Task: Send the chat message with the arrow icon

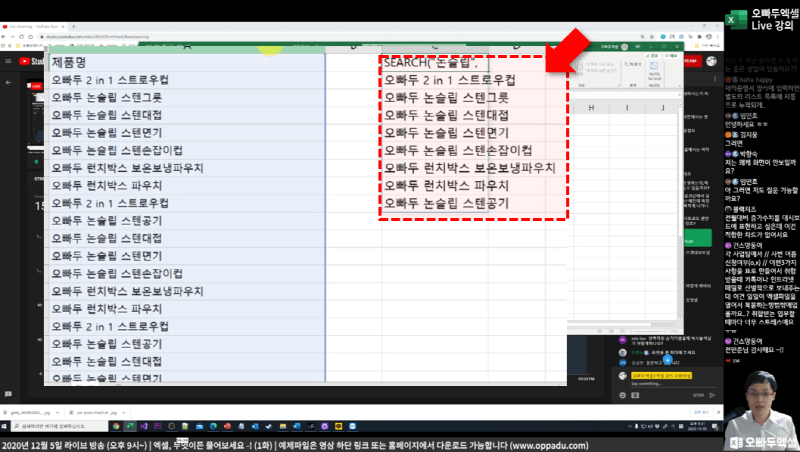Action: (712, 395)
